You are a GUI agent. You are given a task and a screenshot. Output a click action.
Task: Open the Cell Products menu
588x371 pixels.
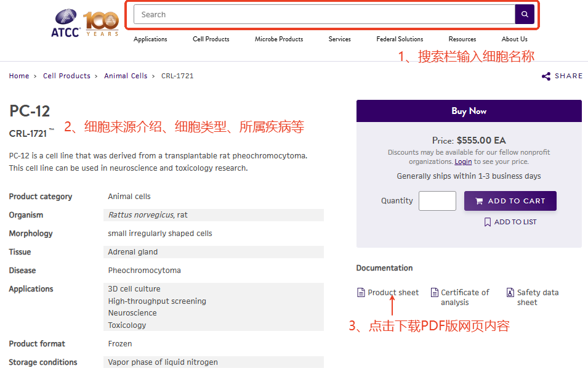tap(211, 39)
